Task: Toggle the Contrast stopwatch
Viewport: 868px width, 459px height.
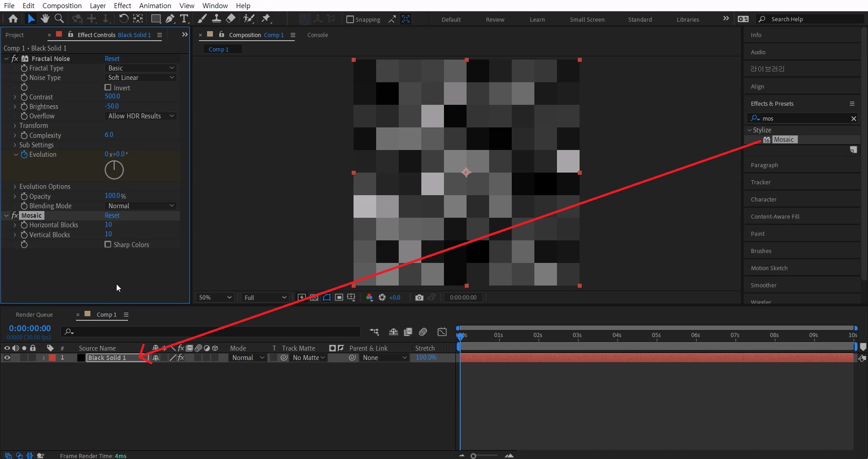Action: pyautogui.click(x=24, y=97)
